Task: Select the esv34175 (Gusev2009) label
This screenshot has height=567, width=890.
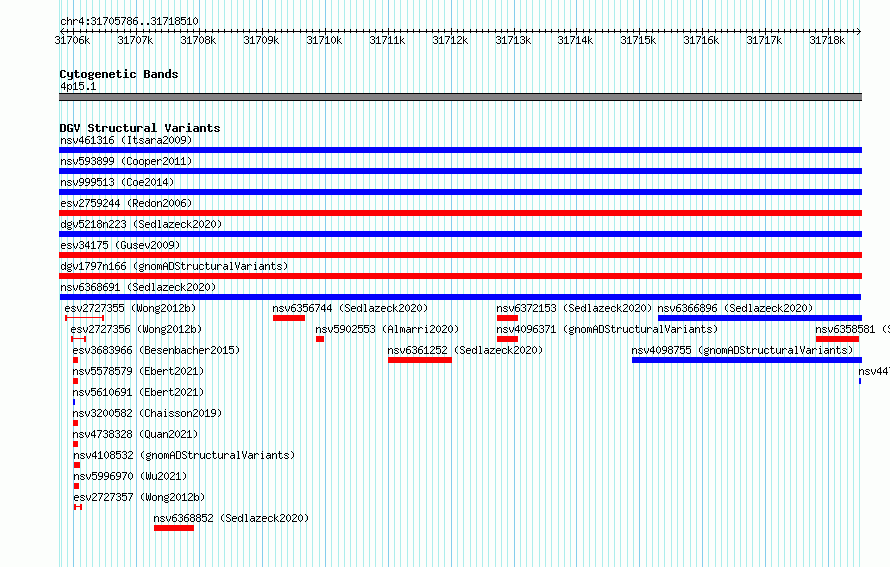Action: coord(120,245)
